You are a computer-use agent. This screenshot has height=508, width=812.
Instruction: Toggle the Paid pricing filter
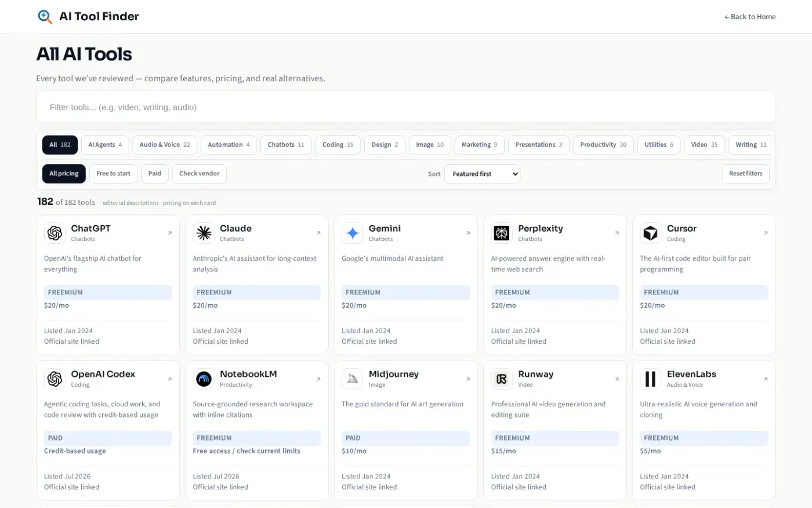[155, 174]
